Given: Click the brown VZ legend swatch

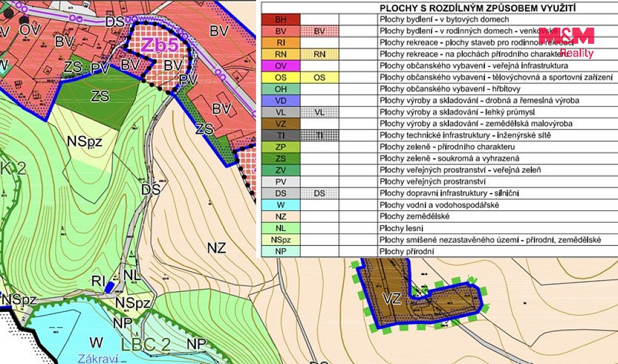Looking at the screenshot, I should coord(280,124).
